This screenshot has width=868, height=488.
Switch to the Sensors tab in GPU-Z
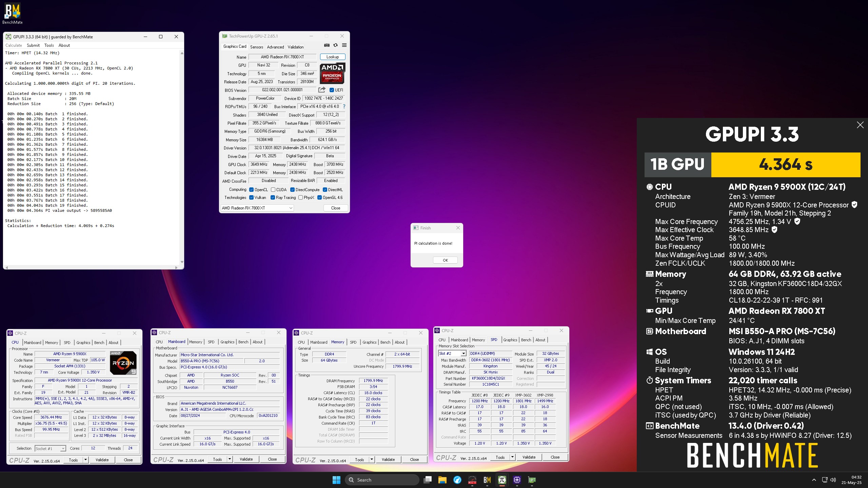[257, 47]
